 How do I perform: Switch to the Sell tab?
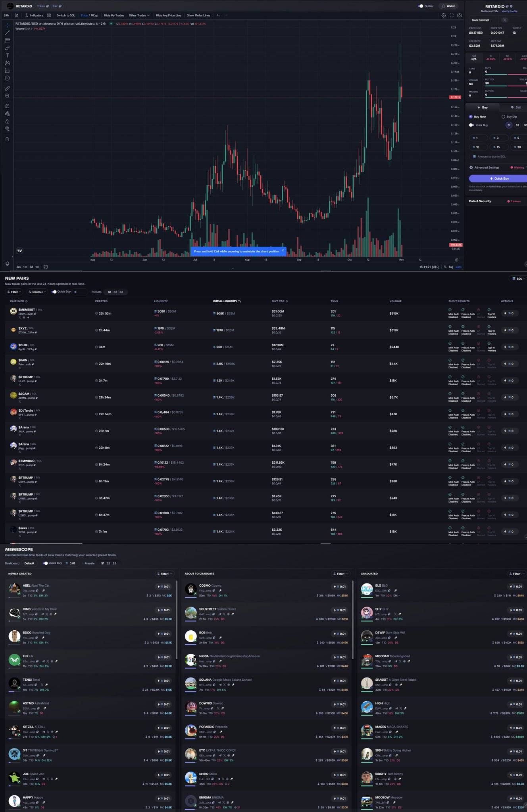(515, 107)
